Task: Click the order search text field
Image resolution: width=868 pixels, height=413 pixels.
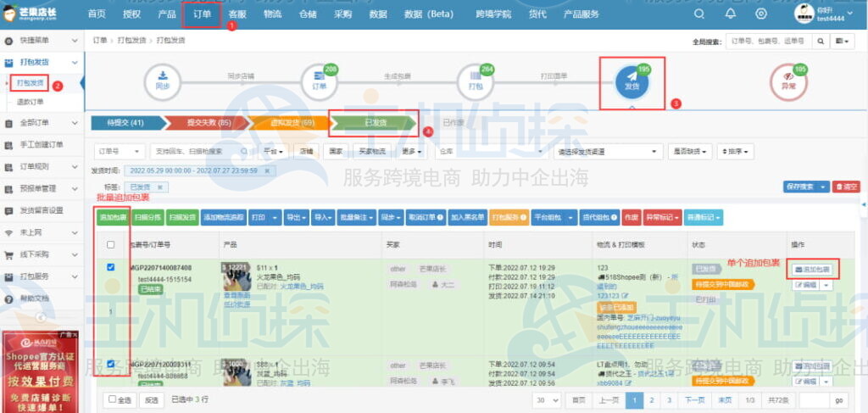Action: [x=195, y=151]
